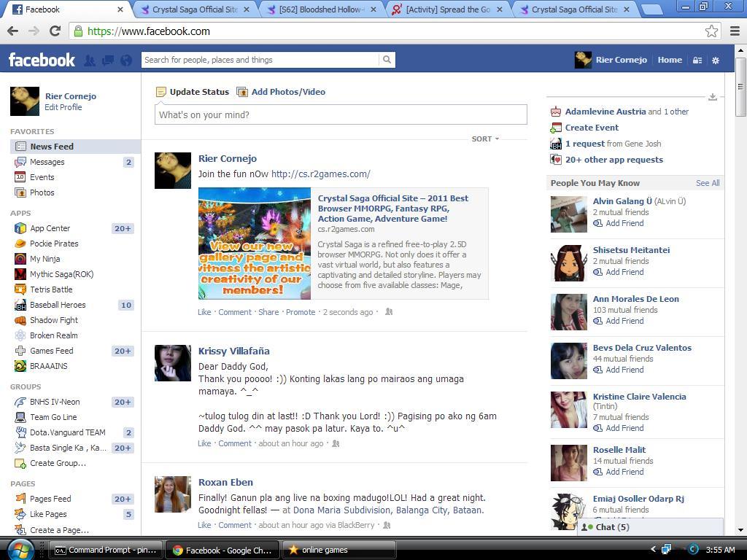The image size is (747, 560).
Task: Switch to the Bloodshed Hollow tab
Action: click(x=322, y=9)
